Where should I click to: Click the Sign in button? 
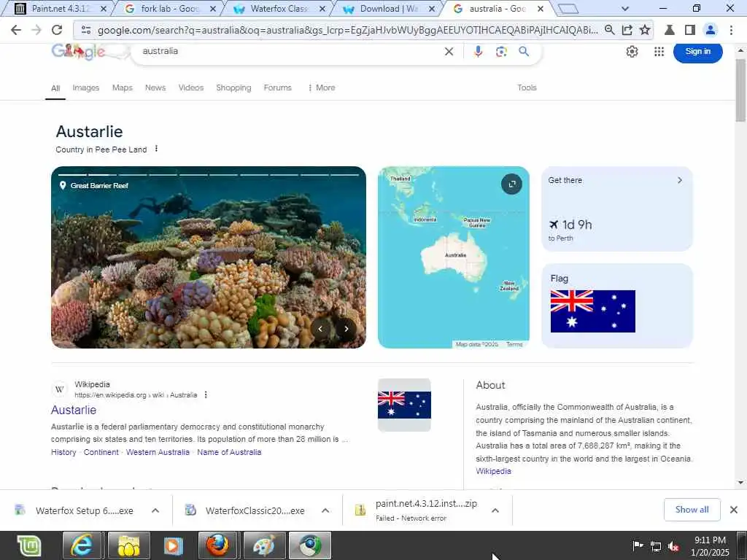pyautogui.click(x=697, y=52)
